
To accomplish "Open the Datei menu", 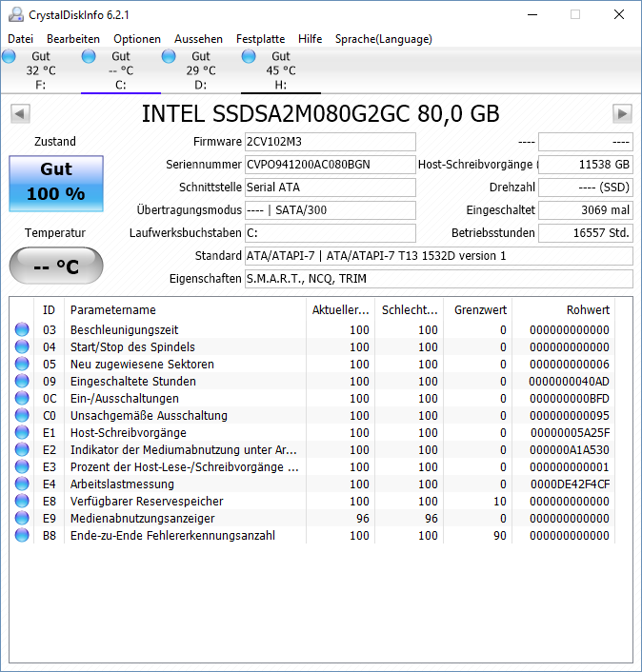I will click(x=20, y=39).
